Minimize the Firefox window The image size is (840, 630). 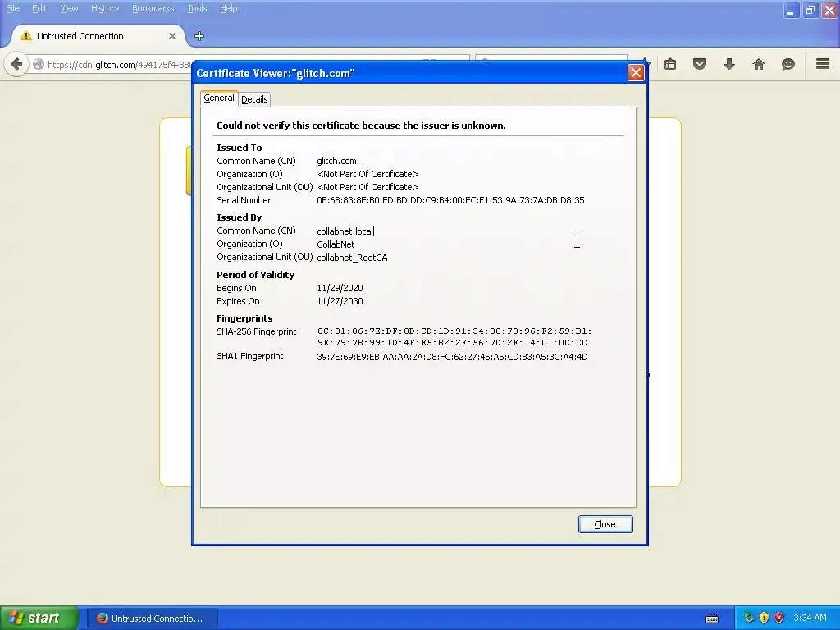coord(791,10)
